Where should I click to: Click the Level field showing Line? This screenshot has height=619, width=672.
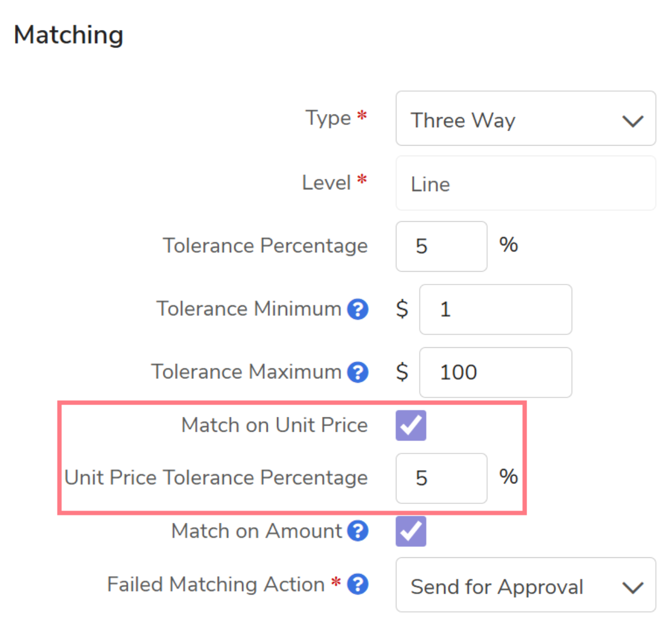525,183
